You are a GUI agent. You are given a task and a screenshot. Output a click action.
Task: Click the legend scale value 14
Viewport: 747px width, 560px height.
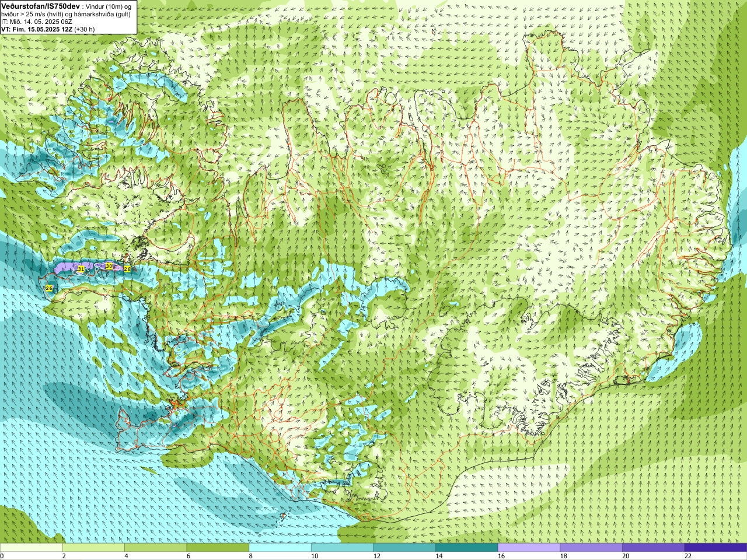pos(439,556)
